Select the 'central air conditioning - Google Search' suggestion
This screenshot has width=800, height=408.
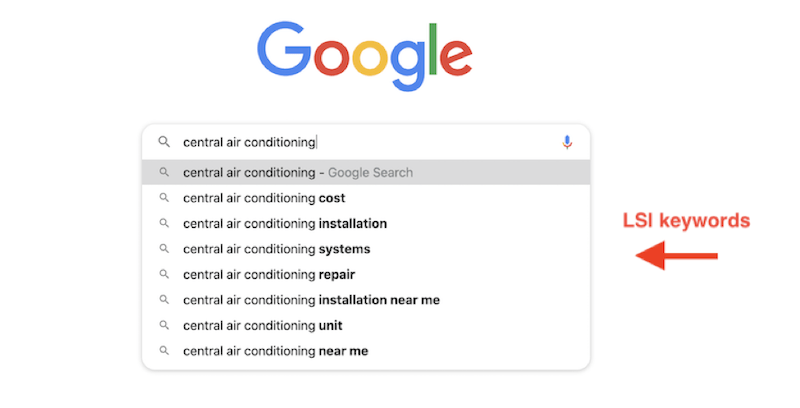coord(297,172)
